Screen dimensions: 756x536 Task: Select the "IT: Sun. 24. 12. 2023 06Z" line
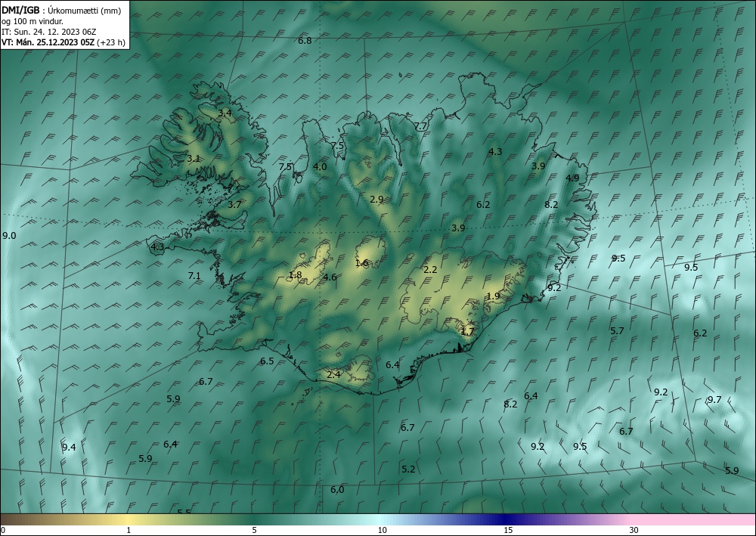pos(48,32)
